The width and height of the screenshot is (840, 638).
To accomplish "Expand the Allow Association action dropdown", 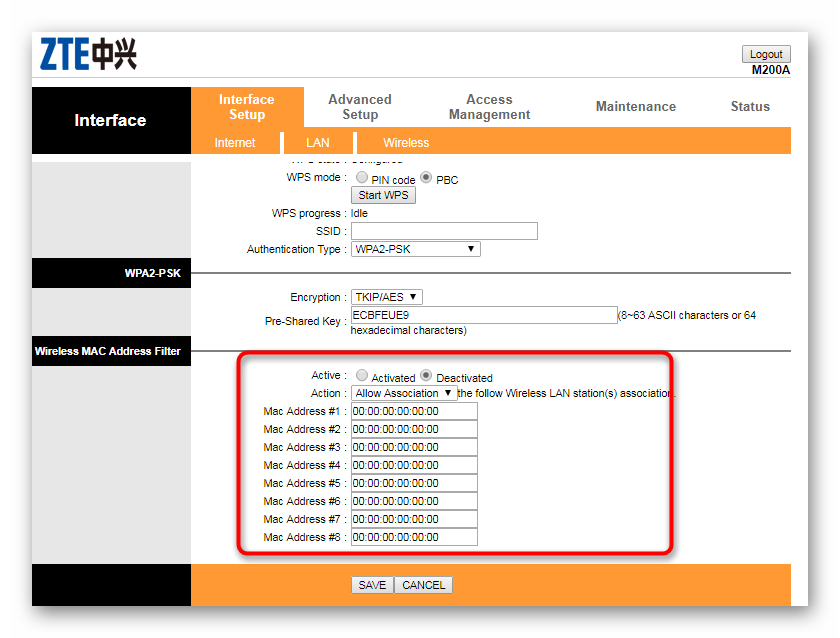I will (404, 393).
